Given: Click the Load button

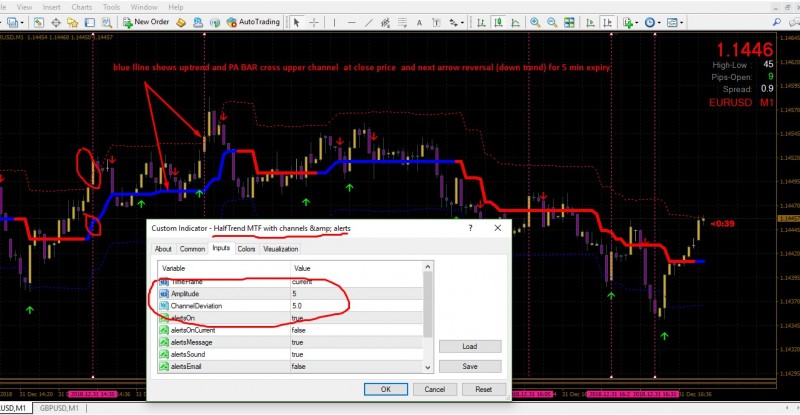Looking at the screenshot, I should point(470,346).
